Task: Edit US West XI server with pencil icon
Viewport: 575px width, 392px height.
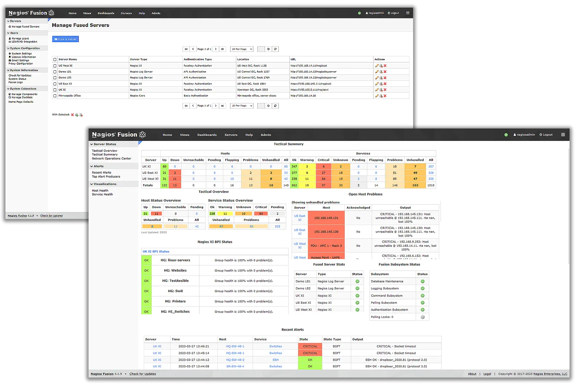Action: (377, 66)
